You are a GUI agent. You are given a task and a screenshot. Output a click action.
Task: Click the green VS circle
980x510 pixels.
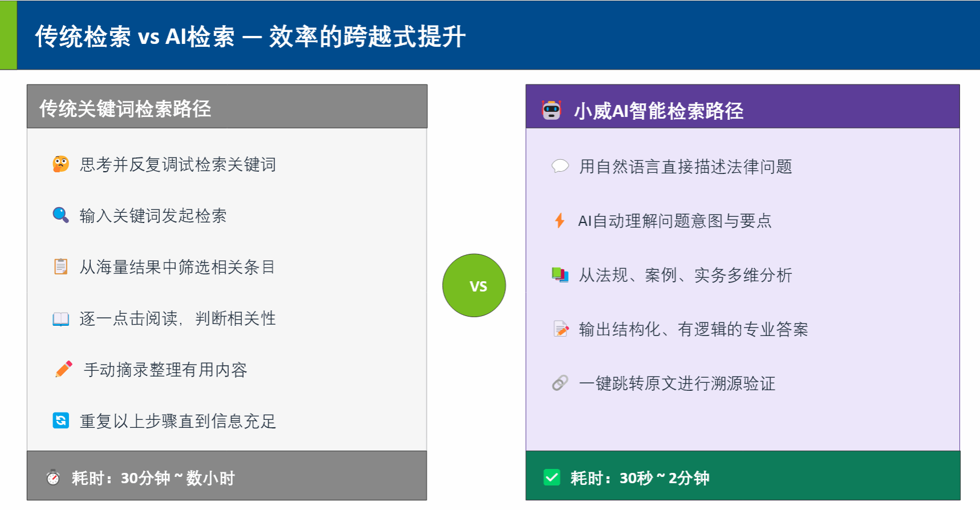[x=474, y=285]
